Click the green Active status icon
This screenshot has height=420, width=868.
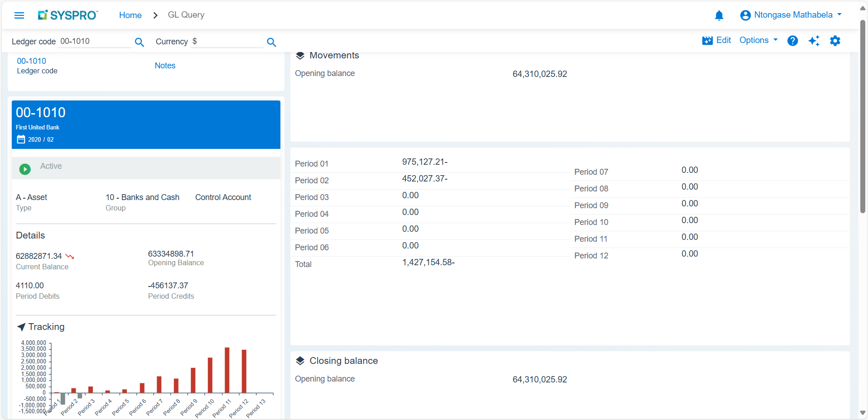tap(25, 169)
